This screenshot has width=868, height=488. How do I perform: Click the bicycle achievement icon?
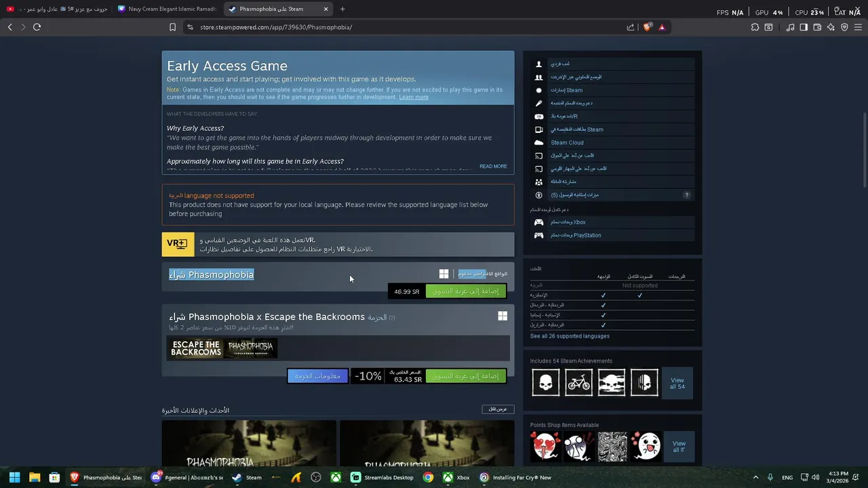click(578, 382)
